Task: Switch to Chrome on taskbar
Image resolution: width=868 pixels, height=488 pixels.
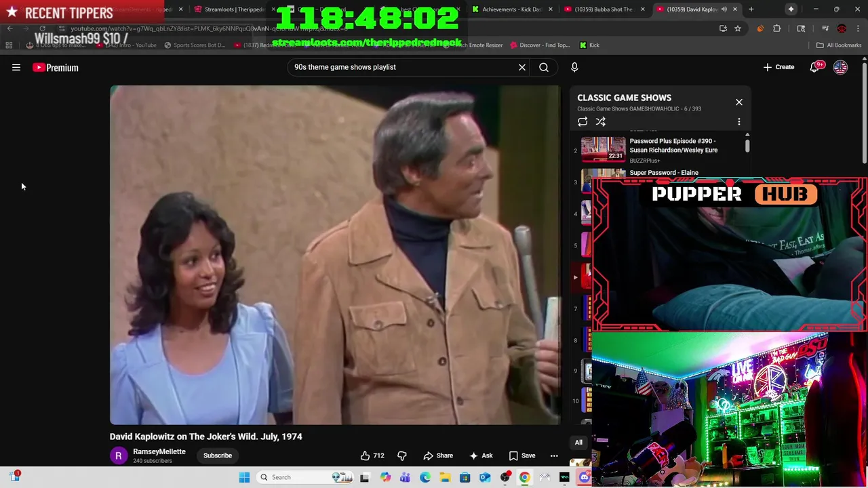Action: (x=525, y=477)
